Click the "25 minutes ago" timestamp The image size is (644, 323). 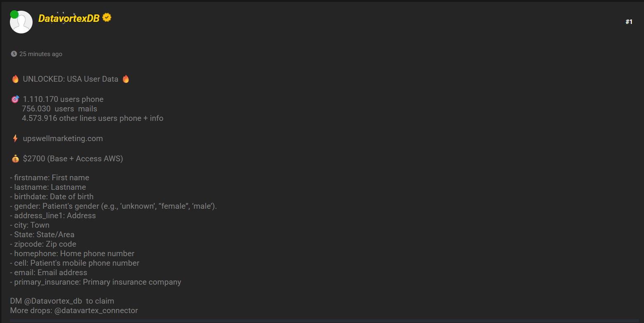[x=41, y=54]
